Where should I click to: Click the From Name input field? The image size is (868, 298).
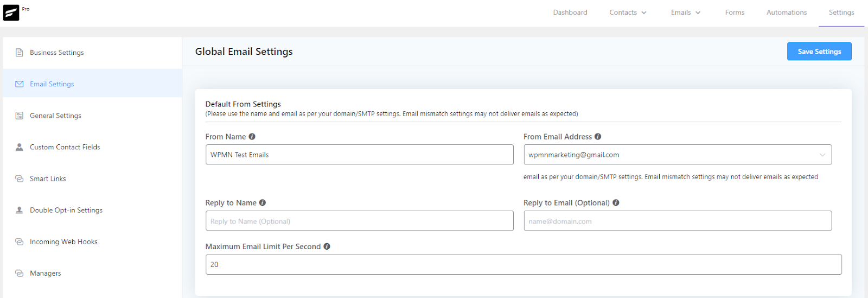pyautogui.click(x=359, y=155)
